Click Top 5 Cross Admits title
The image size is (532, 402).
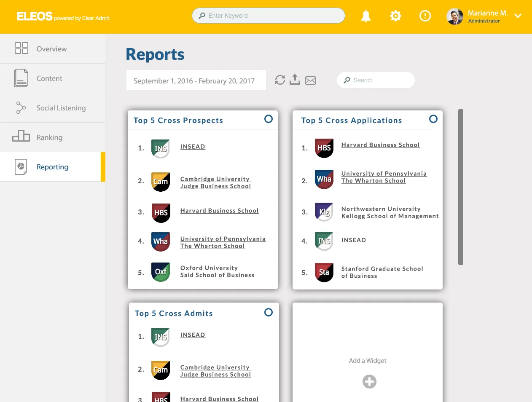click(174, 314)
